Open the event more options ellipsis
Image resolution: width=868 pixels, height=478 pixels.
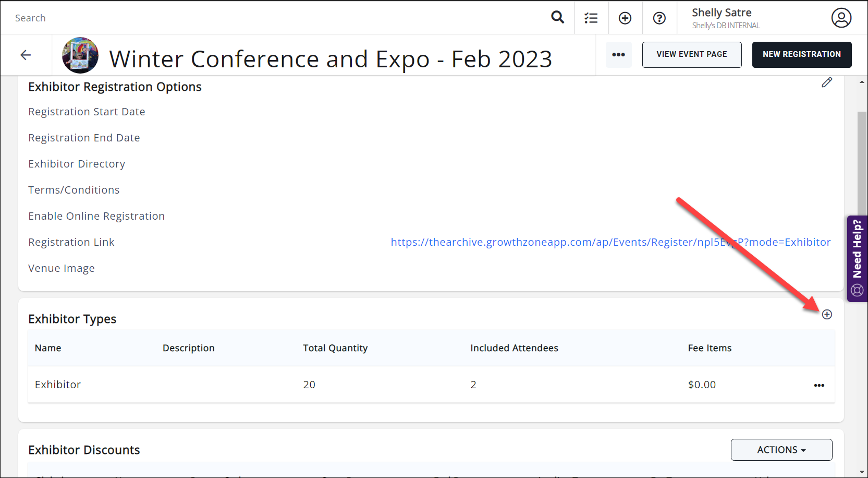tap(618, 55)
